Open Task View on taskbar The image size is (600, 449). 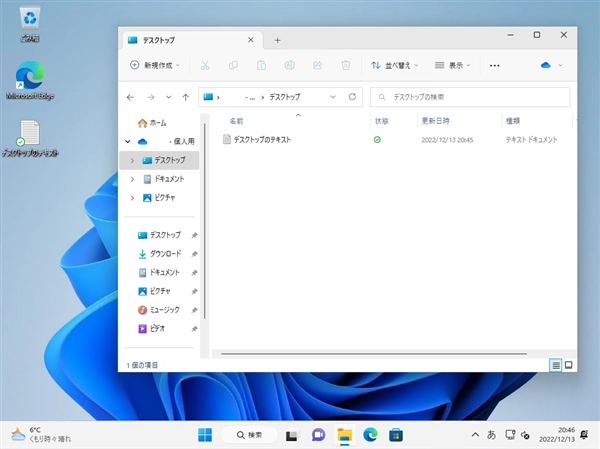point(292,435)
